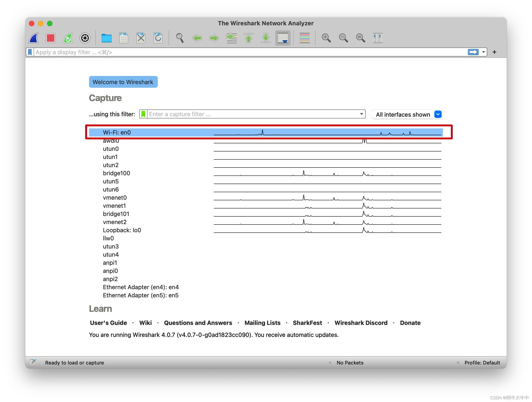Open the User's Guide link
Viewport: 532px width, 402px height.
[108, 323]
